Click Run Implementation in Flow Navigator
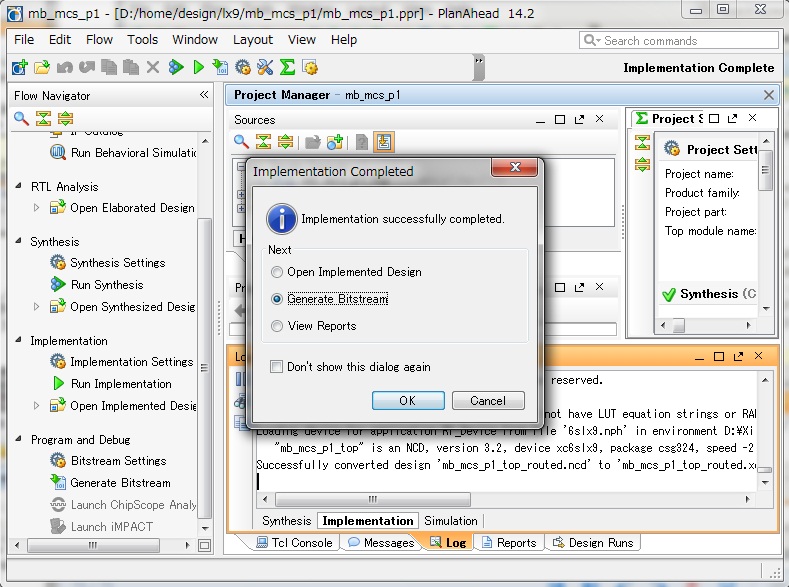This screenshot has height=587, width=789. coord(112,384)
